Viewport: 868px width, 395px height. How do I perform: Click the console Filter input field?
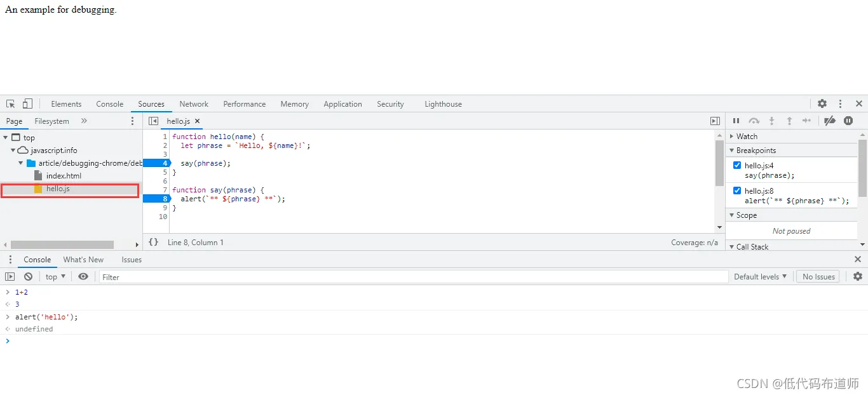click(x=413, y=277)
